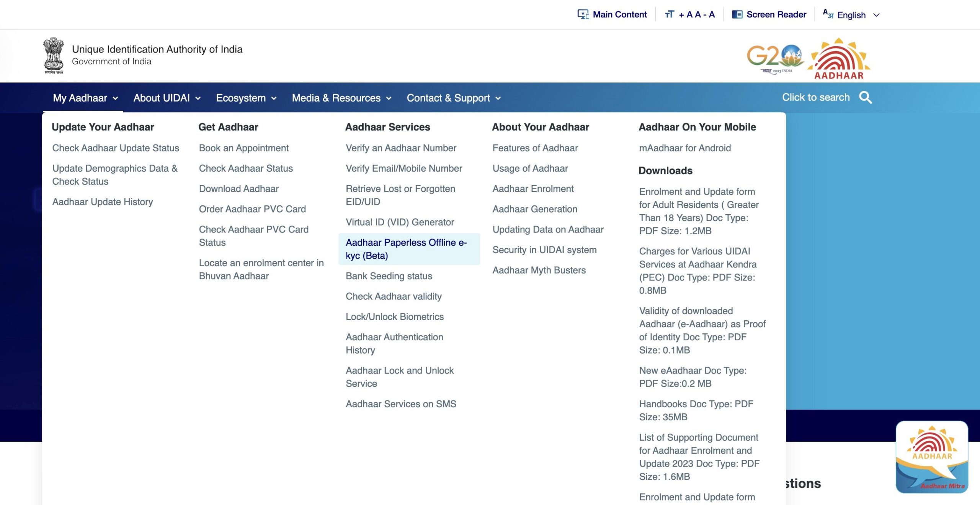This screenshot has width=980, height=505.
Task: Click Unique Identification Authority of India title
Action: point(157,49)
